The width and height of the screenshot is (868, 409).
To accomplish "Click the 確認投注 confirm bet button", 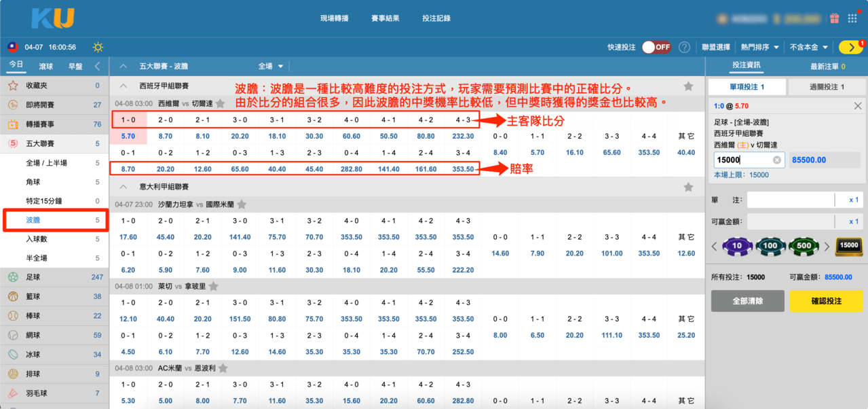I will click(x=826, y=301).
